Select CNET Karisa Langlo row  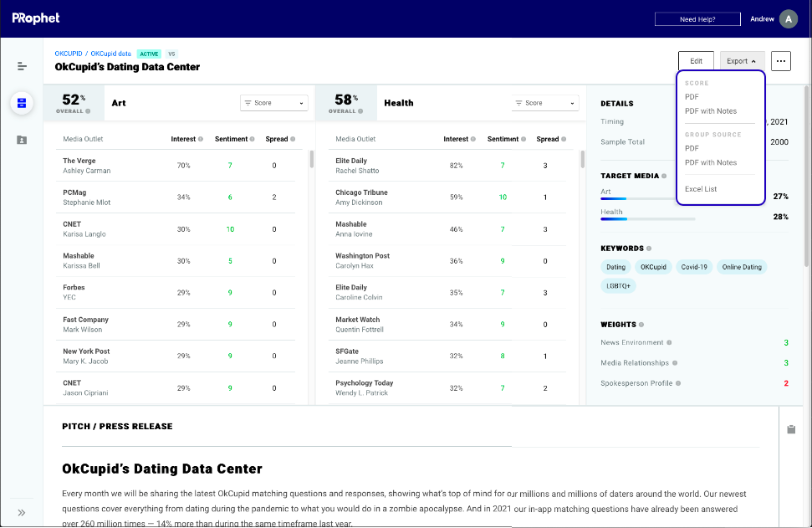176,229
